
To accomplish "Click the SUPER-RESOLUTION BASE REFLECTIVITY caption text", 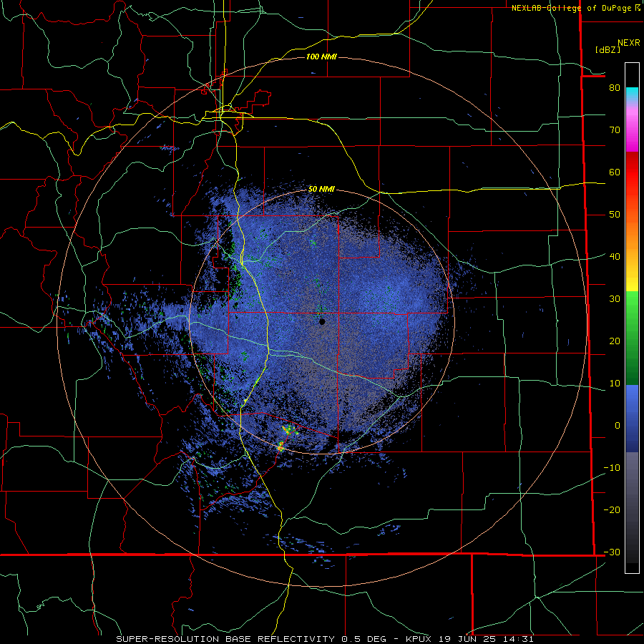I will (225, 639).
